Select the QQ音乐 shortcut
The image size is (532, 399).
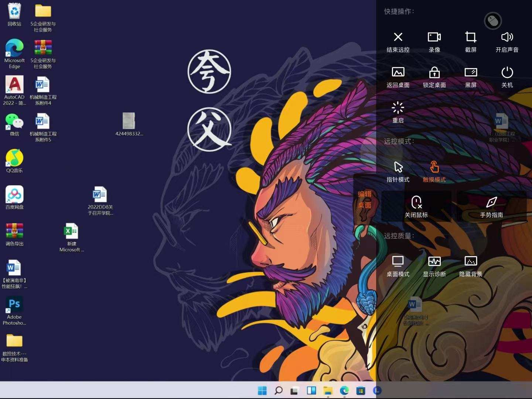14,161
